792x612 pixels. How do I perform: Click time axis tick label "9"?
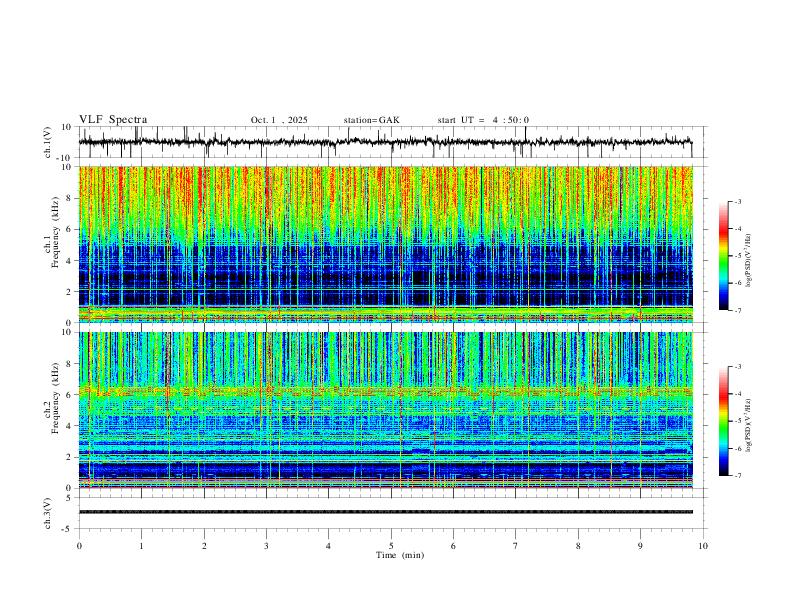pos(640,546)
